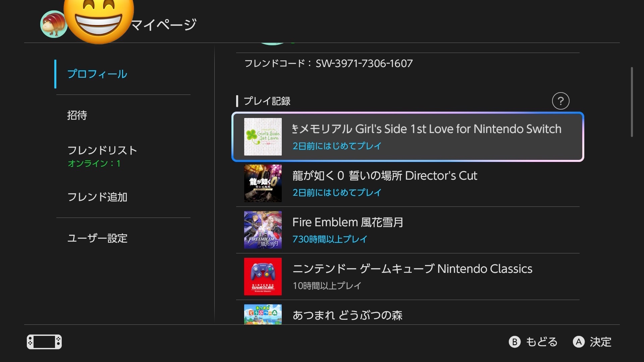This screenshot has height=362, width=644.
Task: Open ユーザー設定 in sidebar
Action: click(97, 238)
